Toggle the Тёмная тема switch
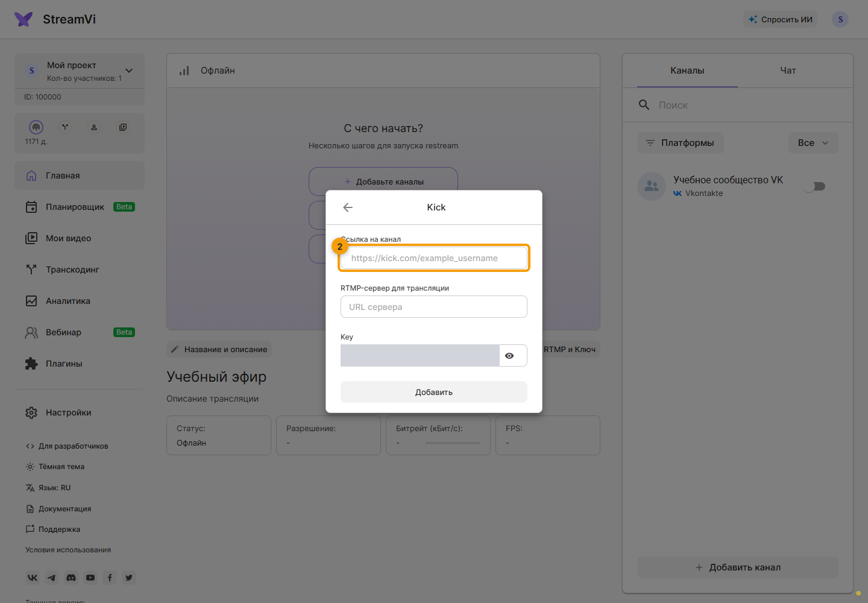The height and width of the screenshot is (603, 868). [55, 467]
